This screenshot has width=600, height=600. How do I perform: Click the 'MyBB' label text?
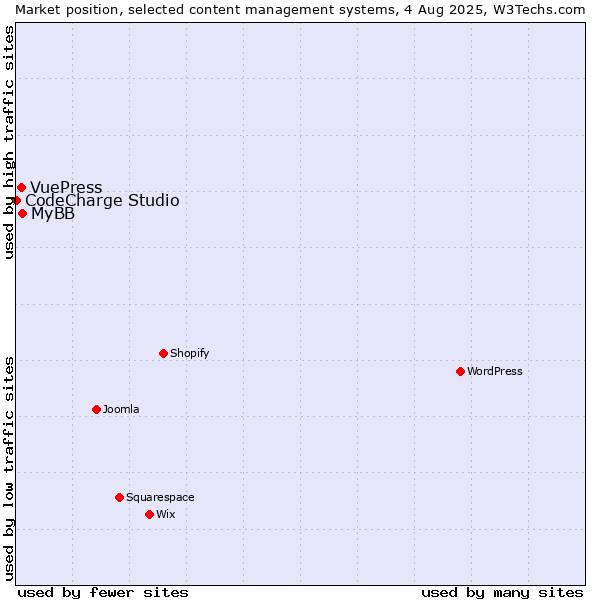(x=53, y=214)
